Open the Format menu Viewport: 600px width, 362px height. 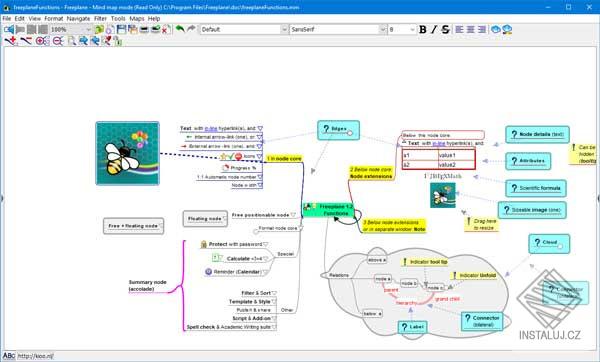[54, 18]
